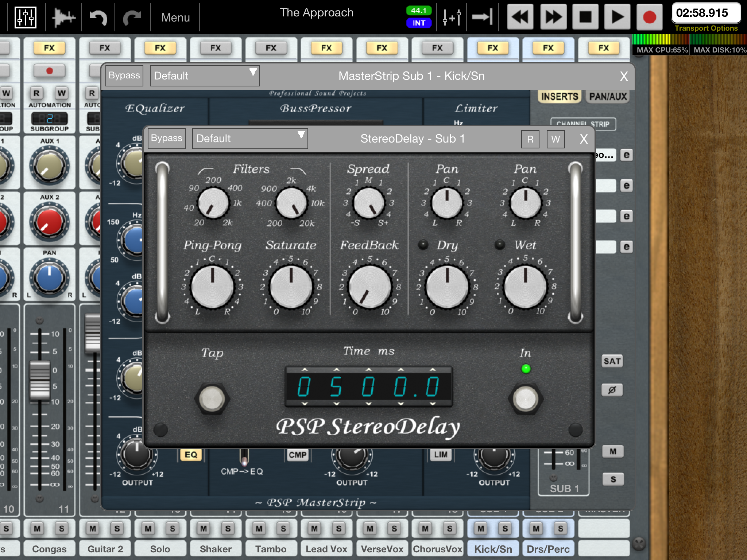This screenshot has height=560, width=747.
Task: Toggle the Wet LED button
Action: coord(500,245)
